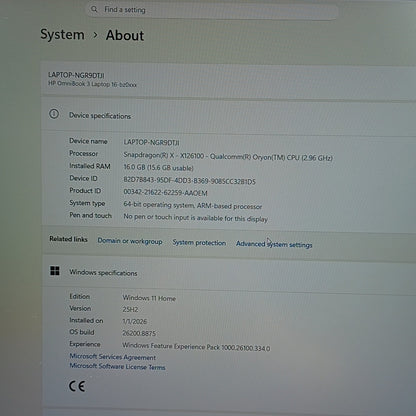Click the Windows logo icon beside Windows specifications

coord(55,271)
